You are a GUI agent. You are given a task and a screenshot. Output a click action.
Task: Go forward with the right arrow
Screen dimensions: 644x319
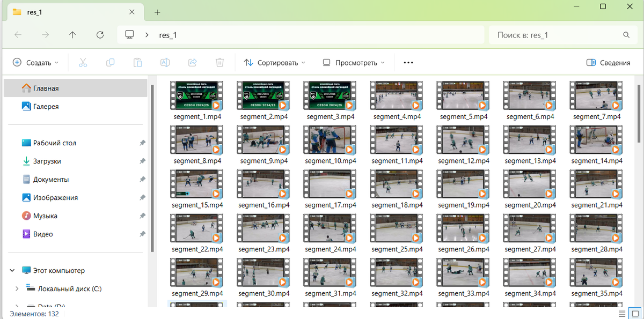pos(45,35)
